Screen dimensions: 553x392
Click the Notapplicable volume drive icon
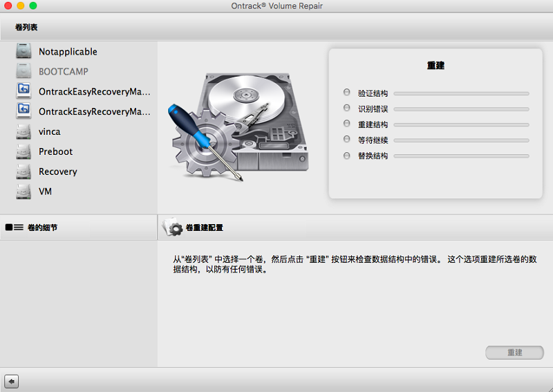24,51
